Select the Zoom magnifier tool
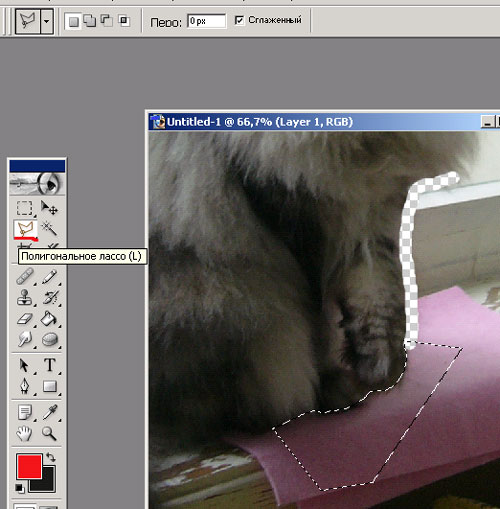 49,434
